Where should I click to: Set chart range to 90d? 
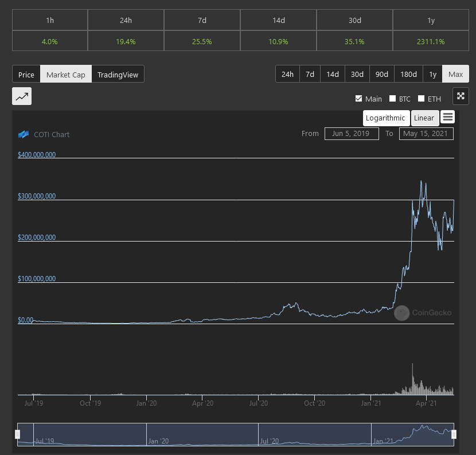point(382,74)
